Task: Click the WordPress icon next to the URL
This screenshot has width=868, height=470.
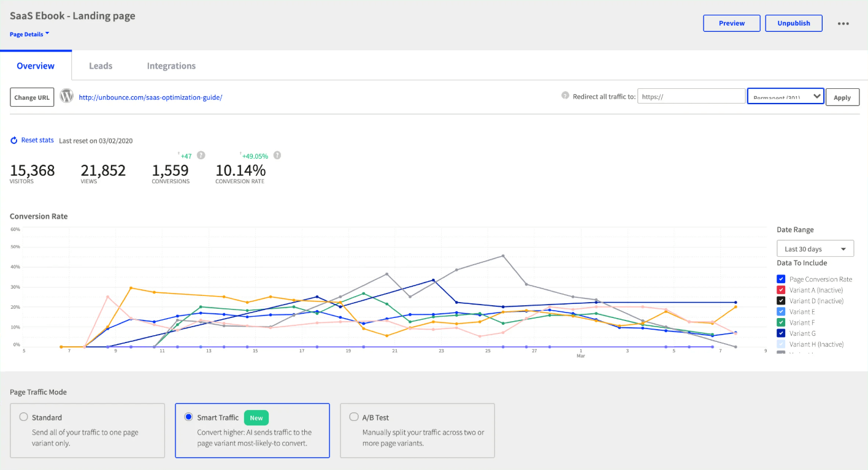Action: point(66,96)
